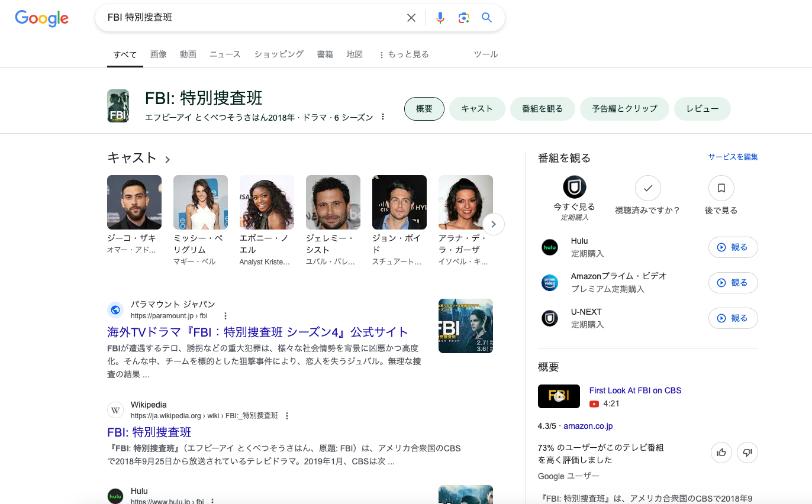Click the season 4 poster thumbnail beside paramount result

click(466, 326)
